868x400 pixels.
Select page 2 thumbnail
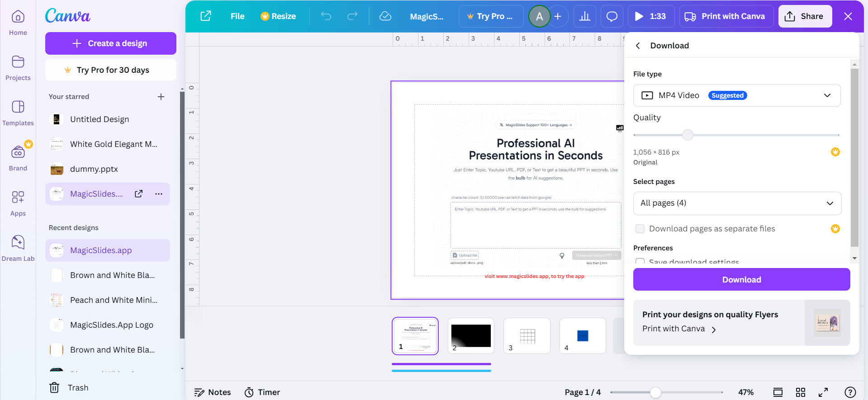[x=471, y=336]
